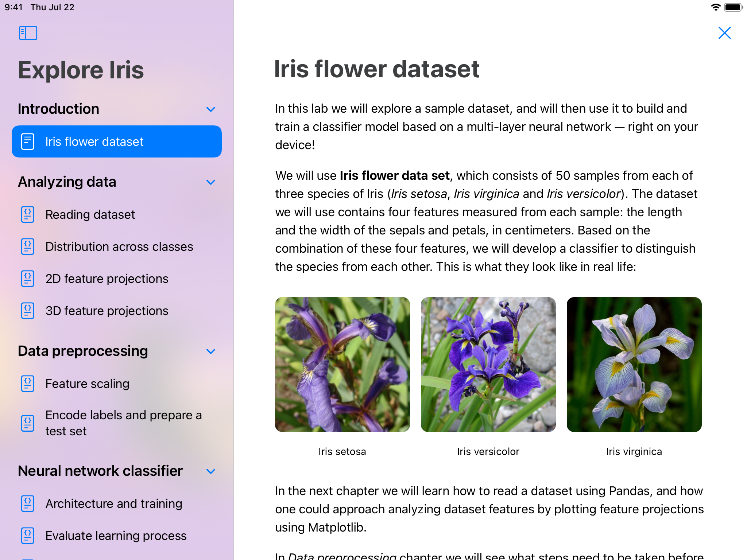Tap the Iris virginica photo
747x560 pixels.
point(634,364)
